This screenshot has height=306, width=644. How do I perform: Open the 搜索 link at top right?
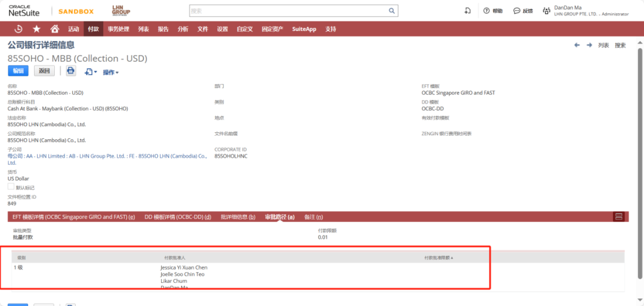[620, 45]
